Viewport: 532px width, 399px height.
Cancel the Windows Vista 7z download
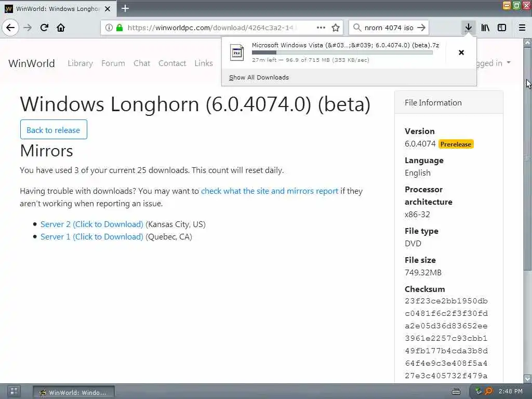coord(461,52)
